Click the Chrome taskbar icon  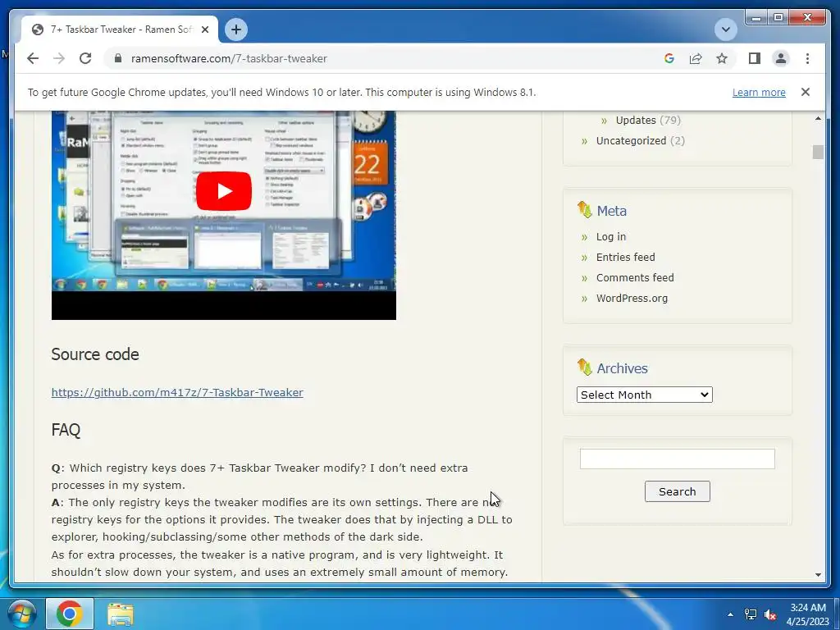point(70,614)
